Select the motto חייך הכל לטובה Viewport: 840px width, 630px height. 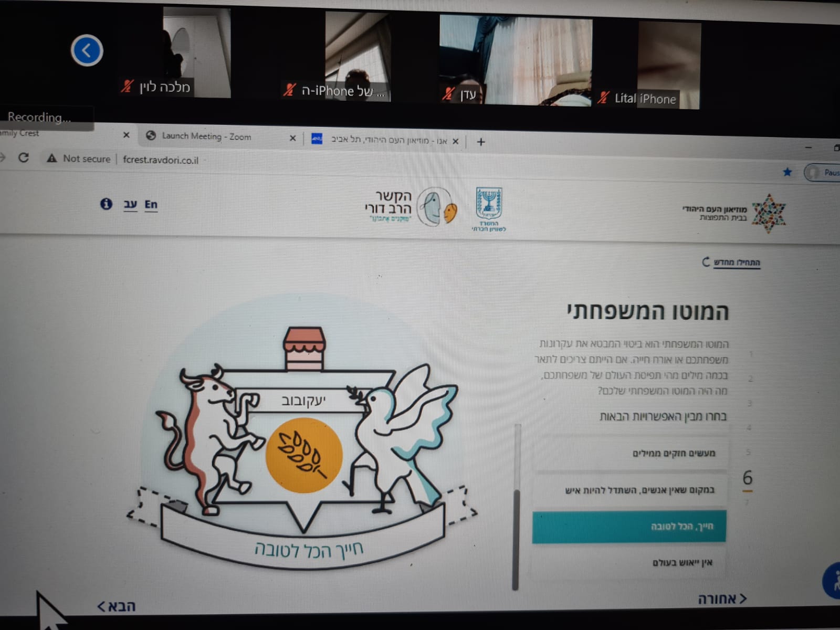[629, 527]
